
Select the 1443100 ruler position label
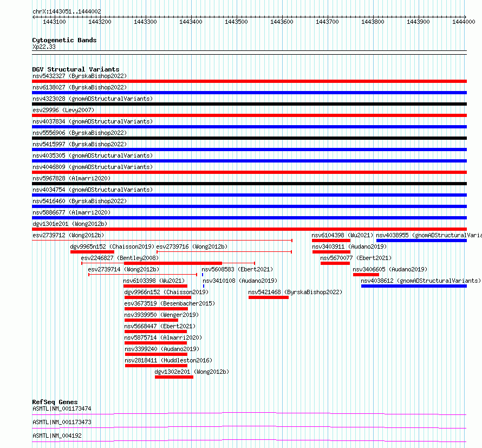tap(54, 22)
